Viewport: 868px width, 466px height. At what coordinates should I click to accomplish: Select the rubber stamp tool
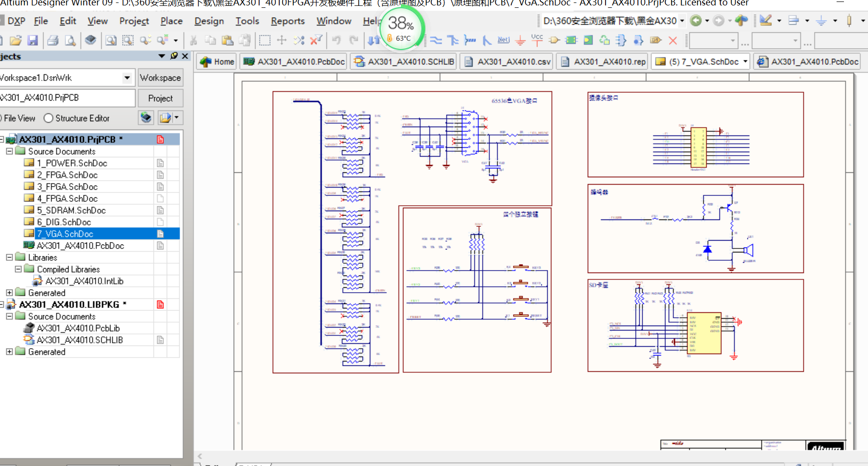click(x=244, y=40)
